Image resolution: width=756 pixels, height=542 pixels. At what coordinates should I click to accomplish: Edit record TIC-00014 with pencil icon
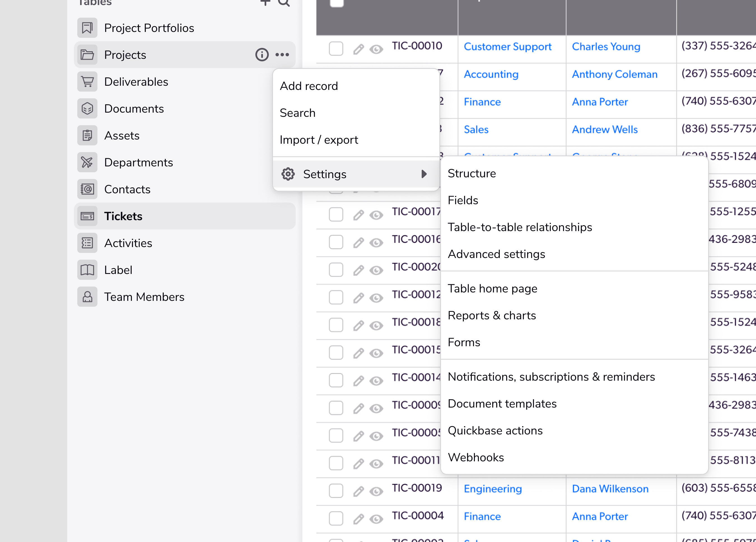pyautogui.click(x=359, y=381)
